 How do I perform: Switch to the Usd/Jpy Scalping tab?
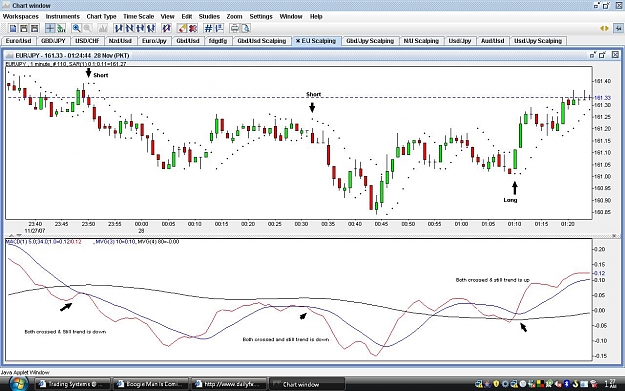tap(538, 41)
